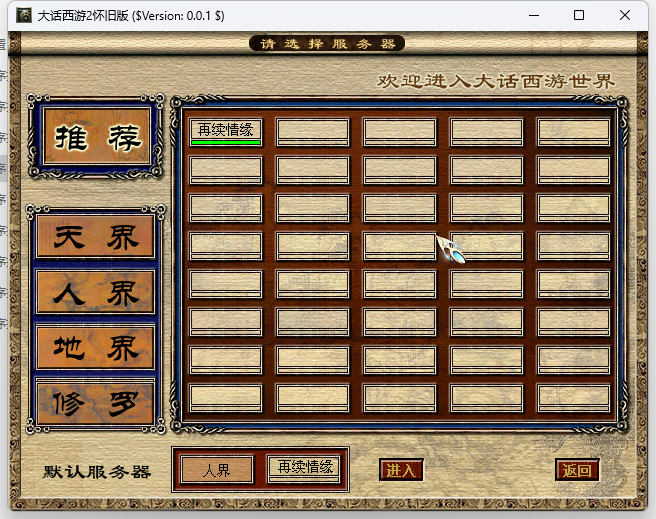The width and height of the screenshot is (656, 519).
Task: Switch to the 地界 server zone
Action: [95, 348]
